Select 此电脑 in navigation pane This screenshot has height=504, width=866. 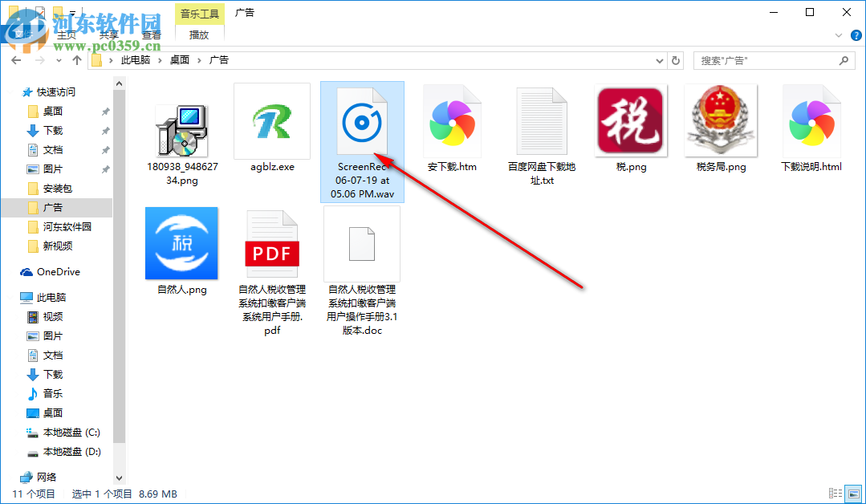51,298
